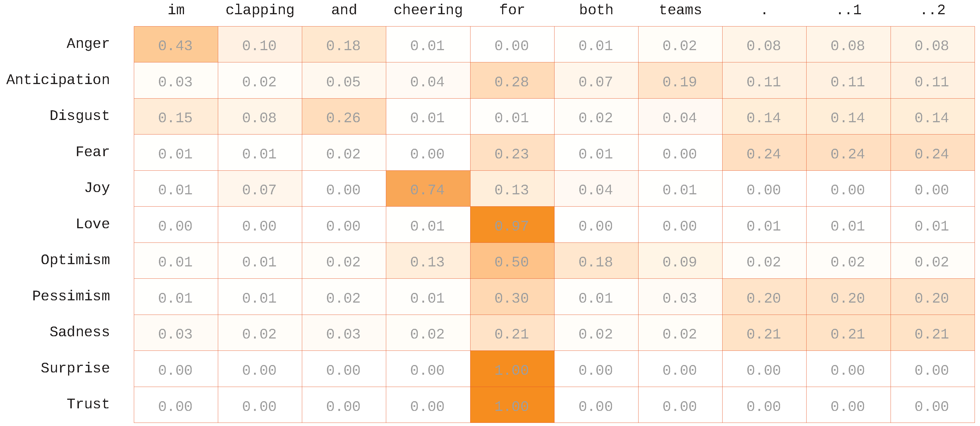Image resolution: width=980 pixels, height=426 pixels.
Task: Click the Surprise cell showing 1.00
Action: (x=512, y=369)
